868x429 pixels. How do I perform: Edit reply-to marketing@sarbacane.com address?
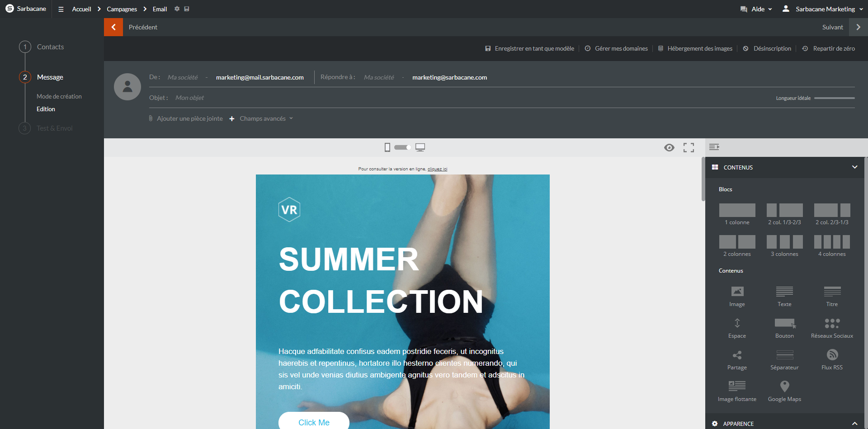pyautogui.click(x=449, y=77)
